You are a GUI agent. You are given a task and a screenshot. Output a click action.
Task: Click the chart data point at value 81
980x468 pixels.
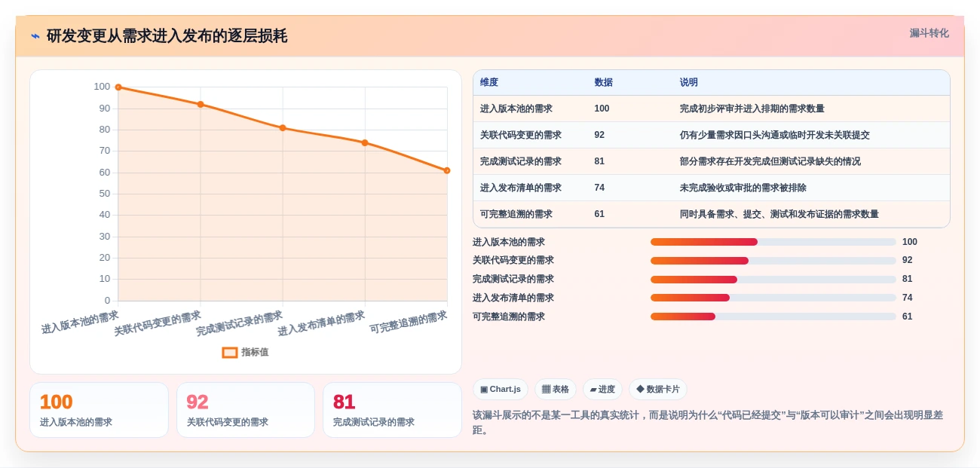283,128
